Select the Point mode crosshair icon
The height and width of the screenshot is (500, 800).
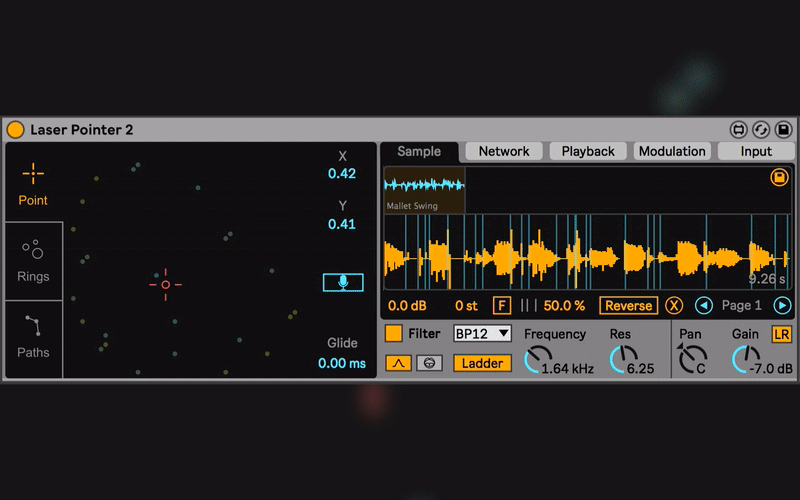(33, 174)
